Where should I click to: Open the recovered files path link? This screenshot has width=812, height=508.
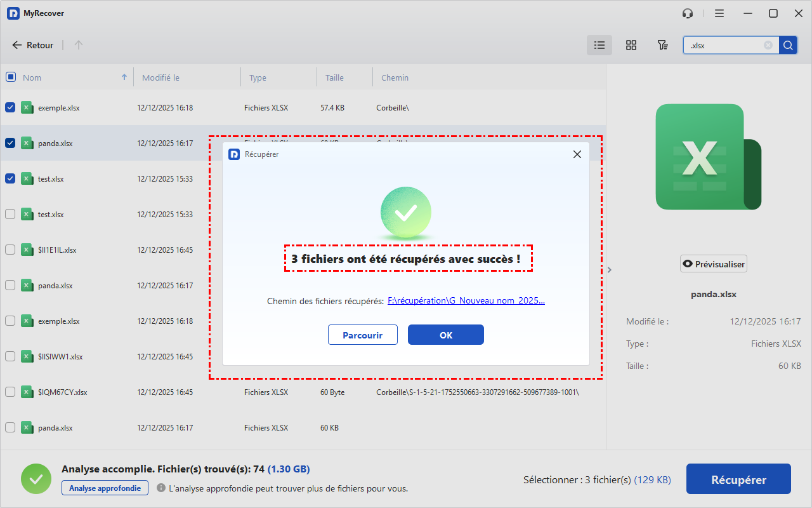[x=466, y=301]
